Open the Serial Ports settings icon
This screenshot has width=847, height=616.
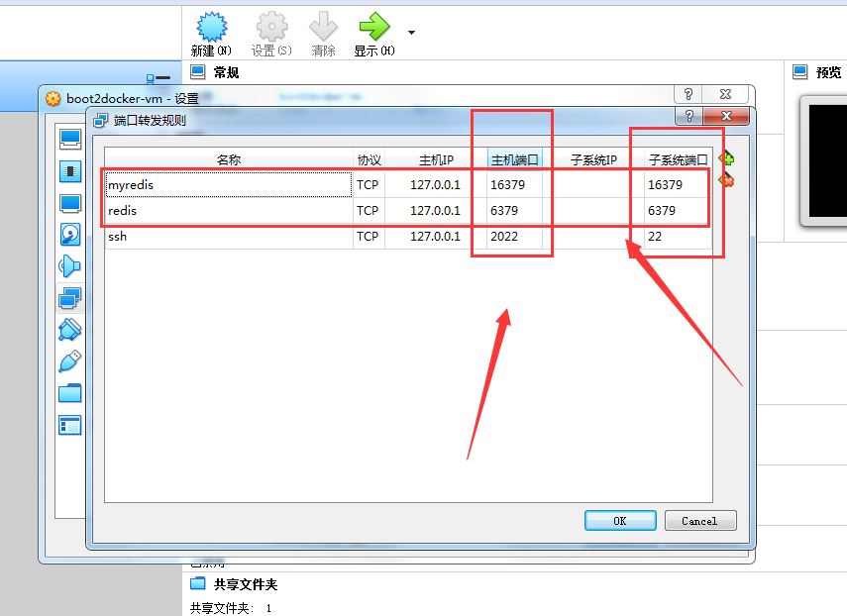pos(70,330)
